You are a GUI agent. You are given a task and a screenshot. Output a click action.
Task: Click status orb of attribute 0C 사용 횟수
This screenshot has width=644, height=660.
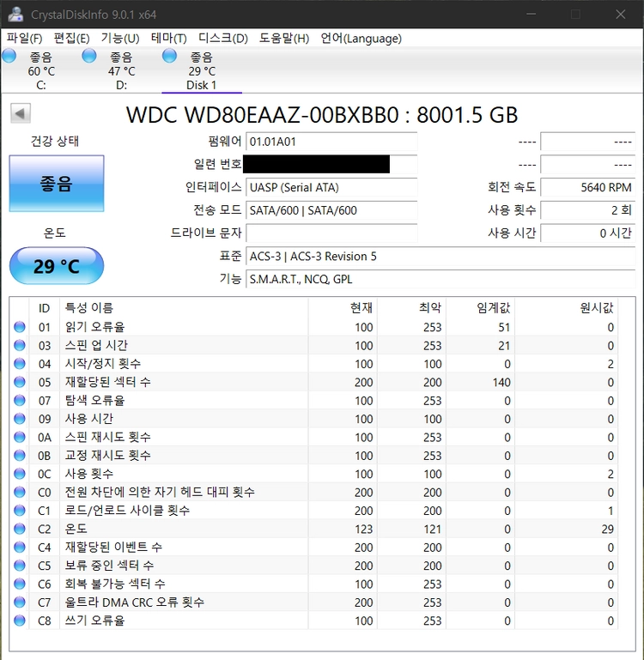20,474
